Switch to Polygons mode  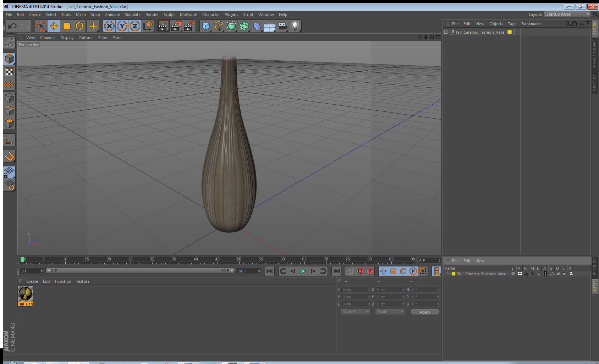[9, 123]
